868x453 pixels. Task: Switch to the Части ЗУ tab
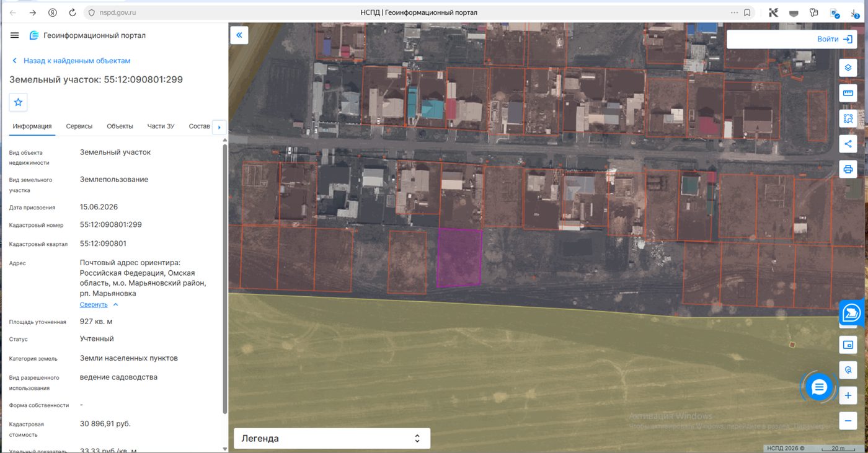coord(161,126)
